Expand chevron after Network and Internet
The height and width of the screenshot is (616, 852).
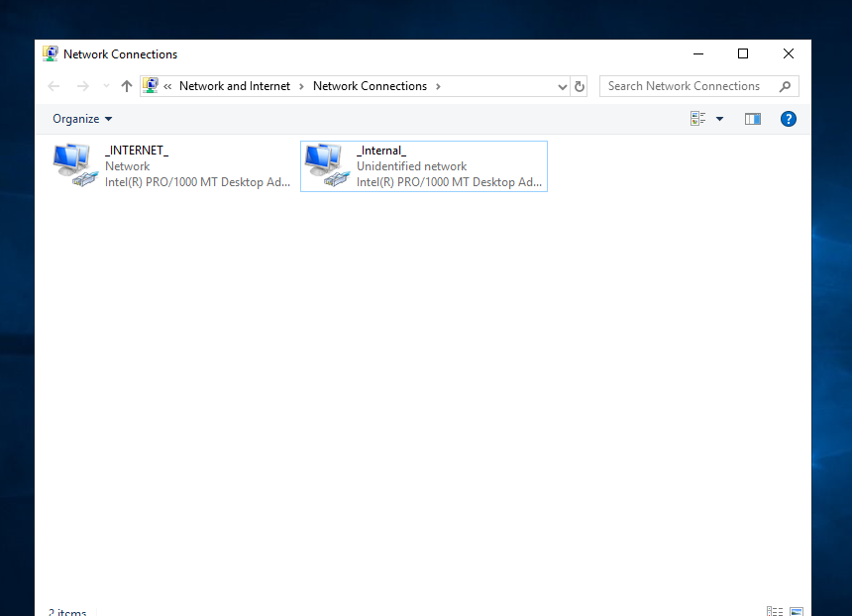click(x=301, y=86)
